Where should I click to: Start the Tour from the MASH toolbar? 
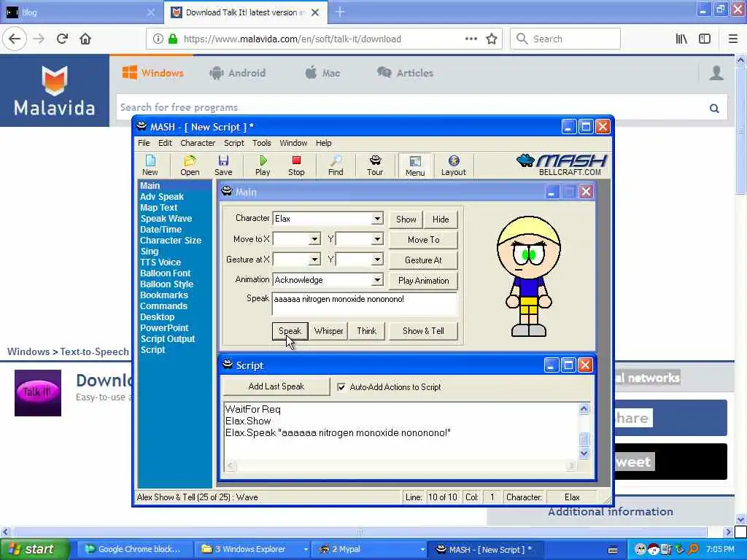click(x=375, y=166)
